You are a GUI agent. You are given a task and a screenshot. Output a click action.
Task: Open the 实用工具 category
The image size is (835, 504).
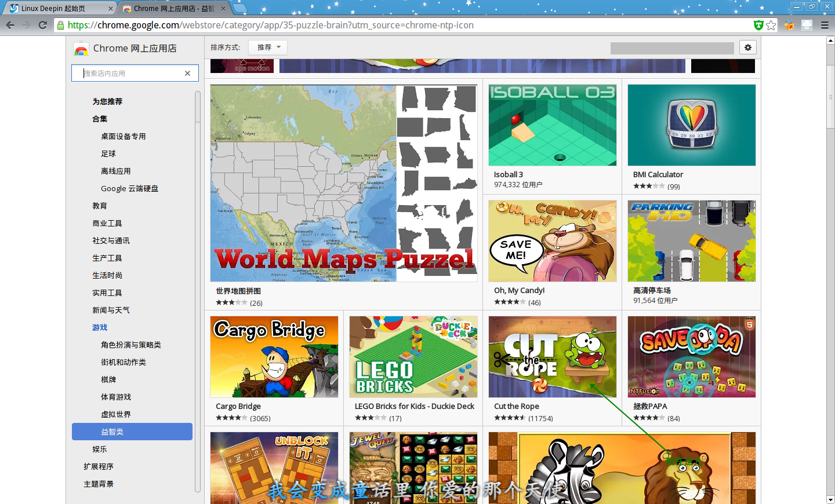tap(107, 293)
